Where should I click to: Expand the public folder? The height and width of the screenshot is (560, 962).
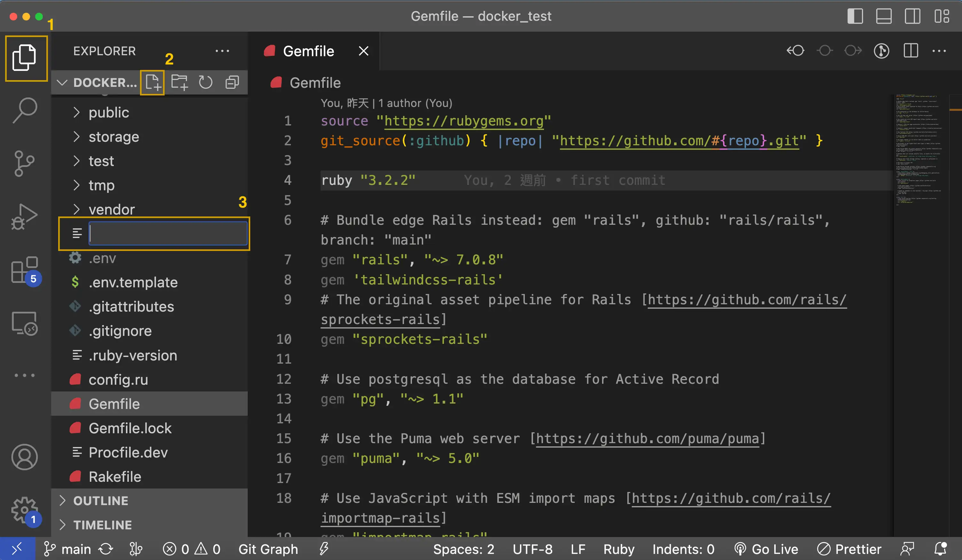[x=109, y=112]
